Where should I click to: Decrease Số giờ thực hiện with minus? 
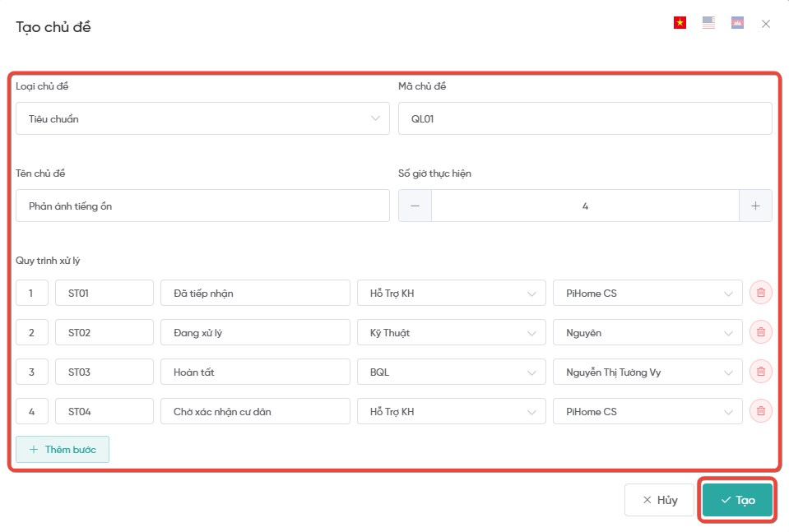pos(415,206)
